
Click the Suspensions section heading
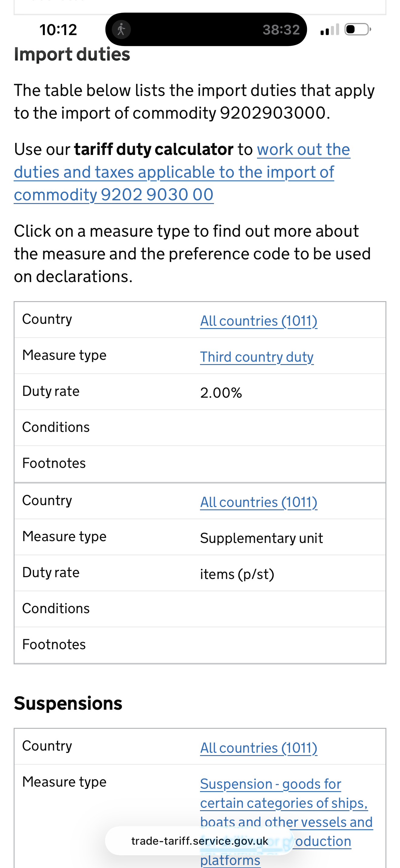tap(68, 704)
